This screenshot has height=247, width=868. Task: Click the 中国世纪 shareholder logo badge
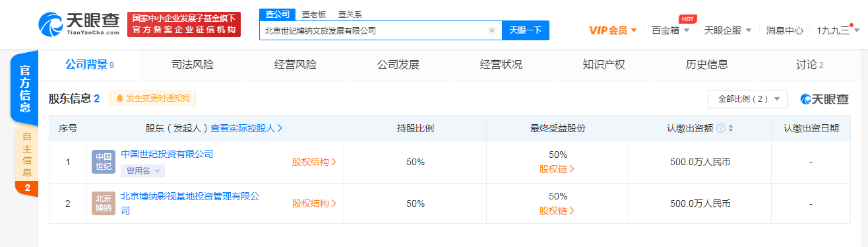[x=104, y=162]
